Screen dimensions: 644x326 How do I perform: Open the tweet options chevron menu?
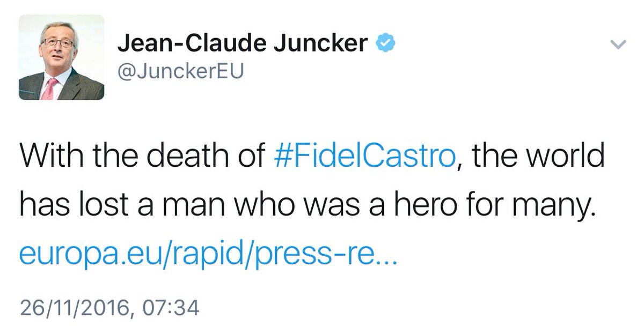click(x=619, y=45)
